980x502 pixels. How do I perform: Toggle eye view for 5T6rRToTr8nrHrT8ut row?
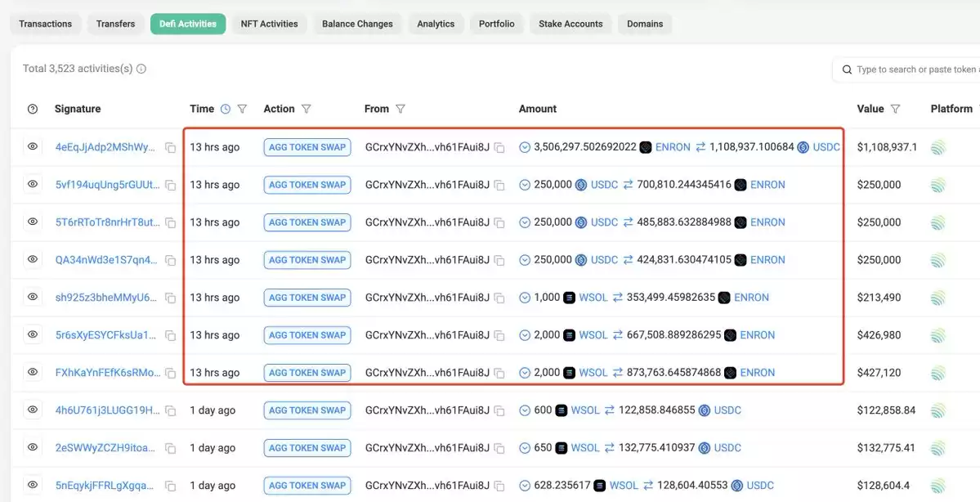pos(33,222)
